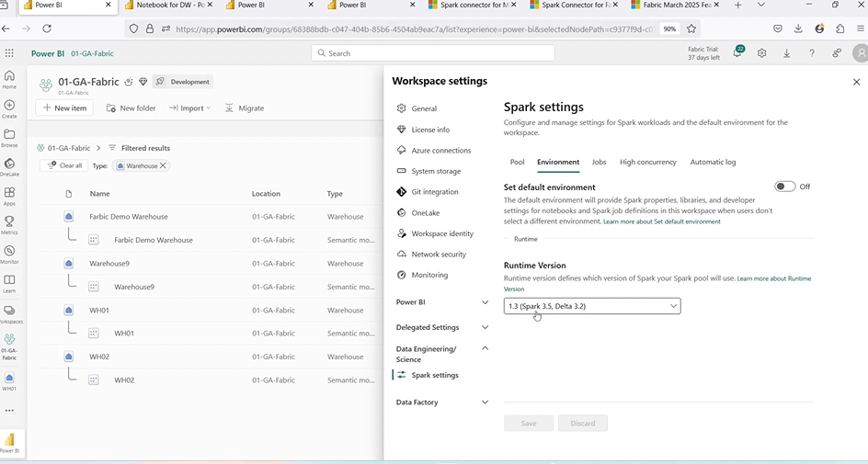The image size is (868, 464).
Task: Toggle Set default environment switch
Action: coord(784,187)
